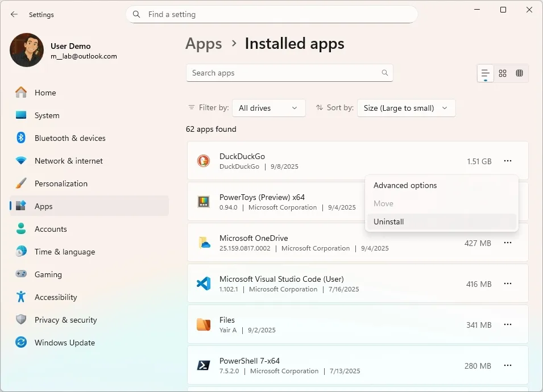This screenshot has height=392, width=543.
Task: Open more options for Files app
Action: click(507, 325)
